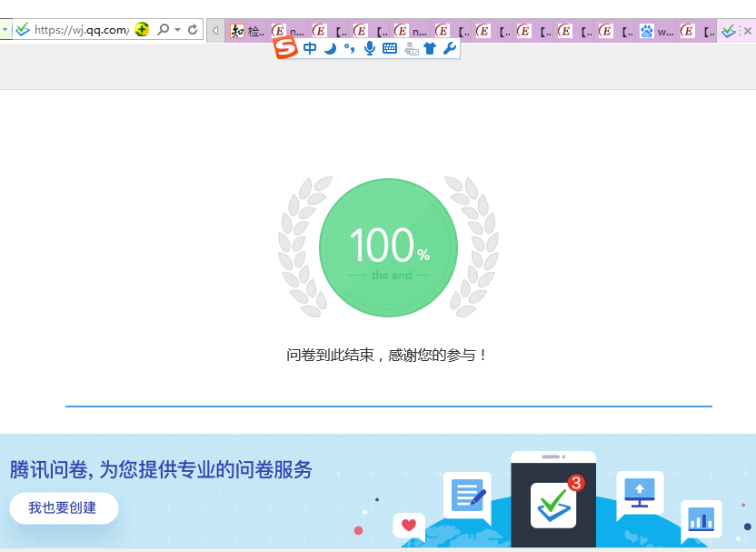Click the Sogou microphone voice input icon
The image size is (756, 552).
[x=370, y=48]
